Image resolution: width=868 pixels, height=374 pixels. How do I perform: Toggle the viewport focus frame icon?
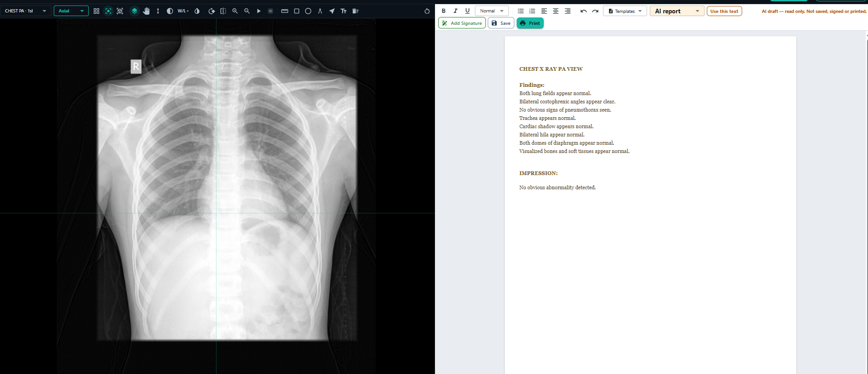108,11
